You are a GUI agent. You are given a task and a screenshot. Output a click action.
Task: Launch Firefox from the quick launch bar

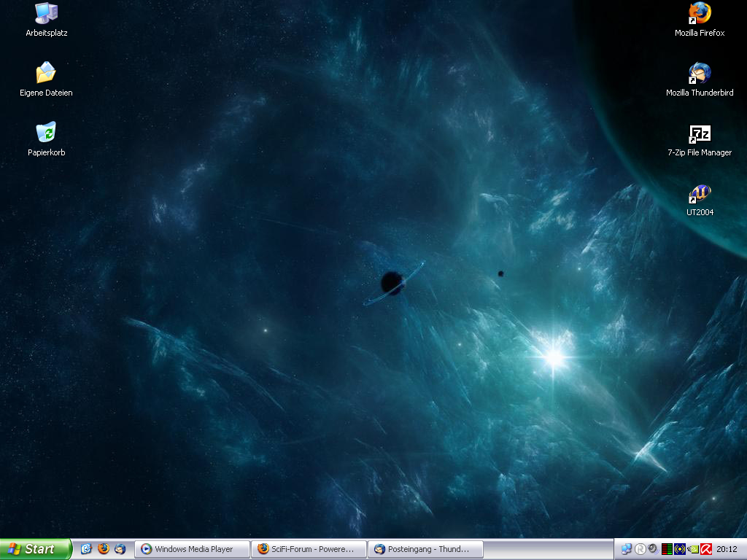point(104,549)
